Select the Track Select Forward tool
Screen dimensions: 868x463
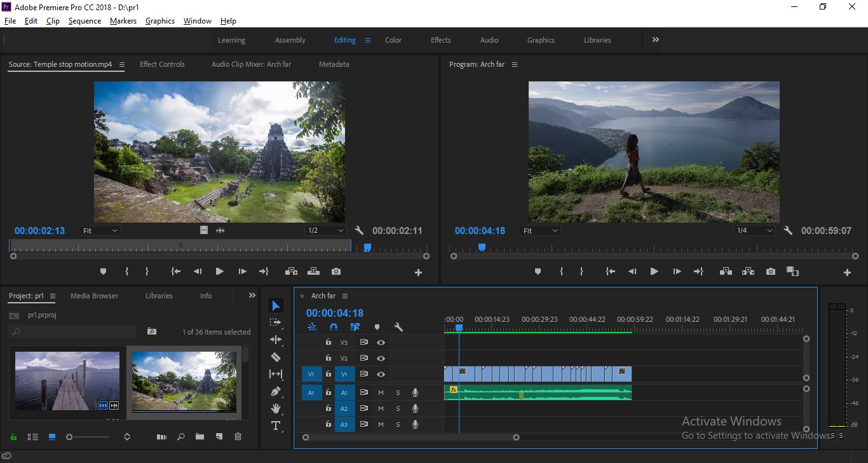[276, 322]
